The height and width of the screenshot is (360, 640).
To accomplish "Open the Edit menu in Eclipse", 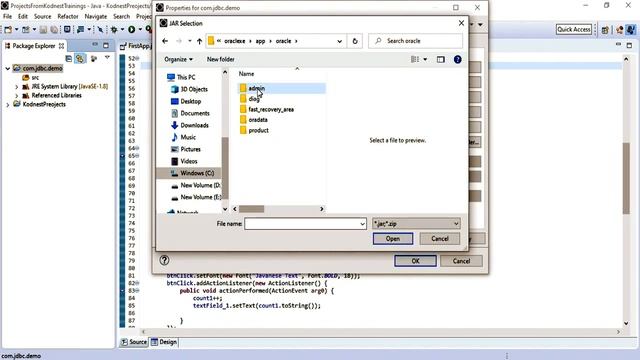I will (x=23, y=16).
